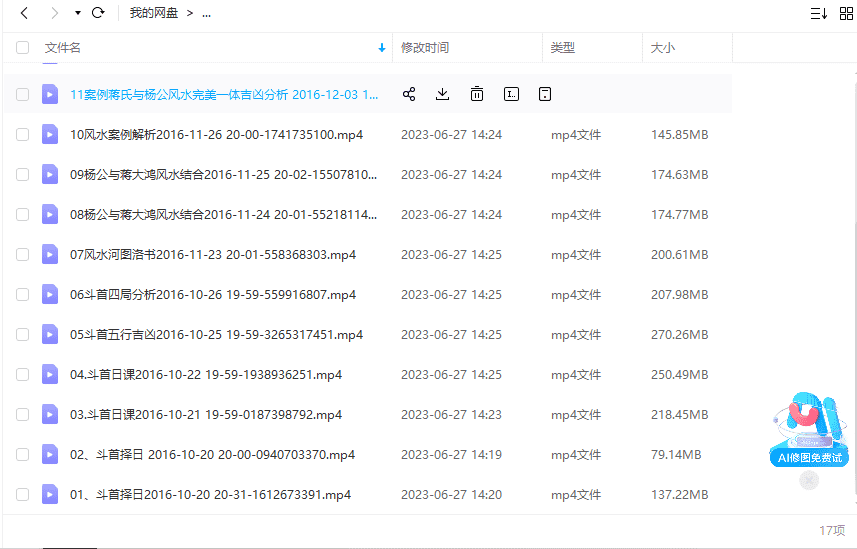Download the 11案例蒋氏与杨公风水 file
The height and width of the screenshot is (549, 857).
pyautogui.click(x=443, y=94)
